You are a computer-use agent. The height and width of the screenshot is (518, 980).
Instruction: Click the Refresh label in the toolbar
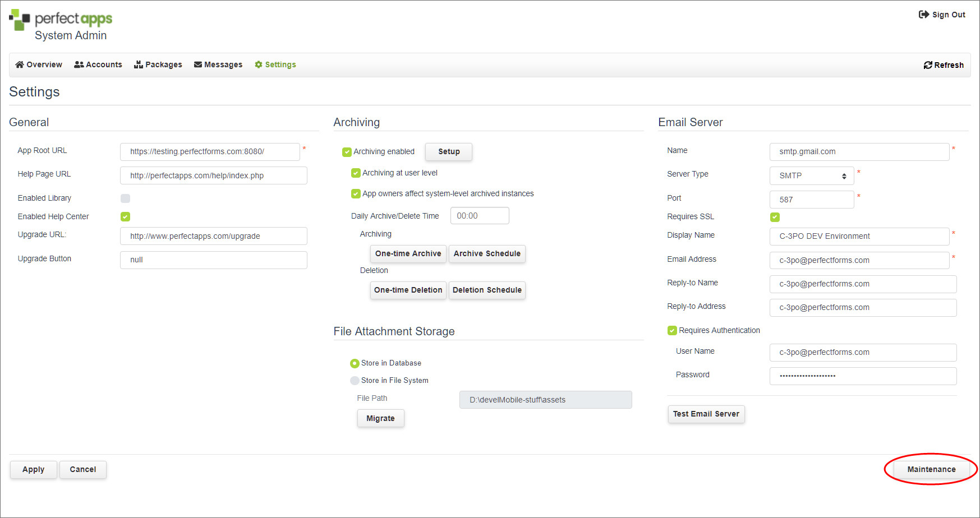point(949,65)
